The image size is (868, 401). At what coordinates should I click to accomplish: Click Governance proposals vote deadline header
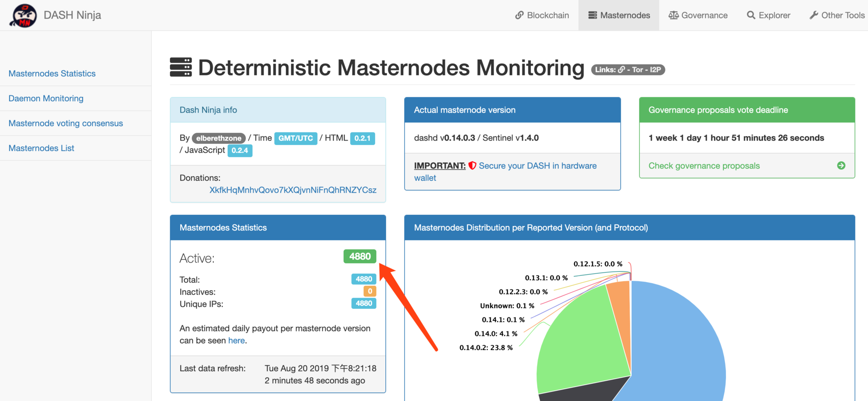coord(747,110)
